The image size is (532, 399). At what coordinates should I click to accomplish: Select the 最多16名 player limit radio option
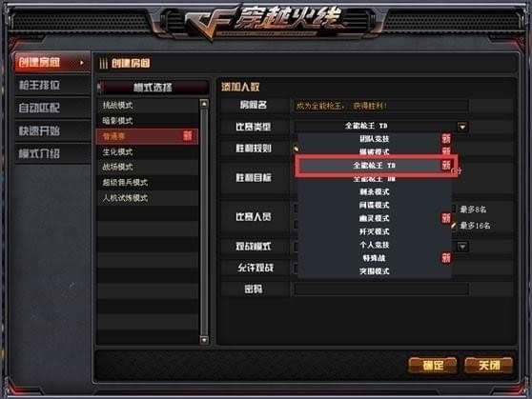[455, 225]
